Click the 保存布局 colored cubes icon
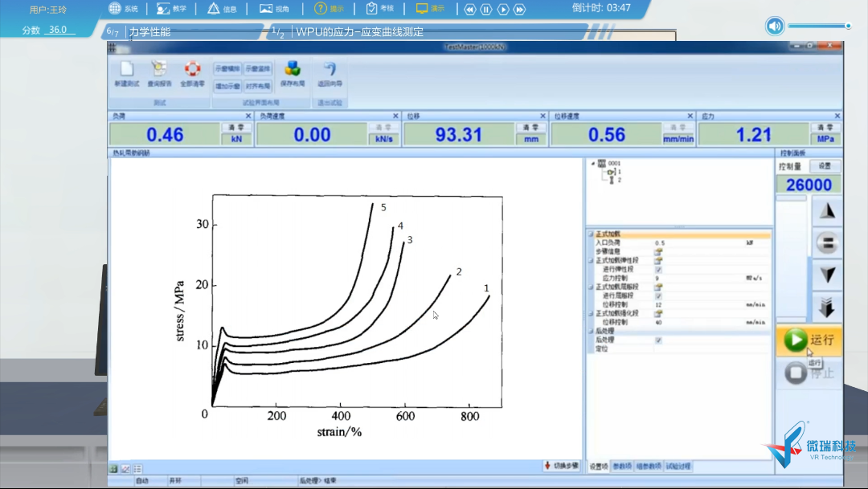Image resolution: width=868 pixels, height=489 pixels. pos(293,69)
